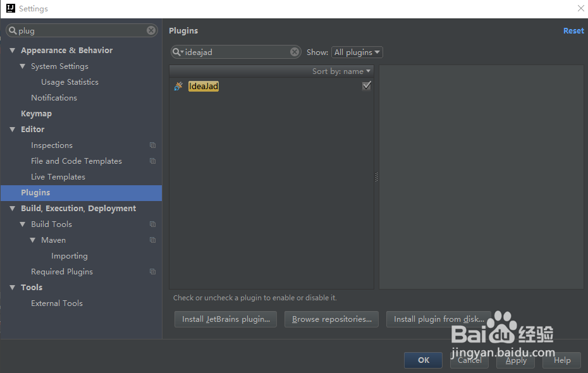The width and height of the screenshot is (588, 373).
Task: Collapse the Tools section
Action: pos(13,288)
